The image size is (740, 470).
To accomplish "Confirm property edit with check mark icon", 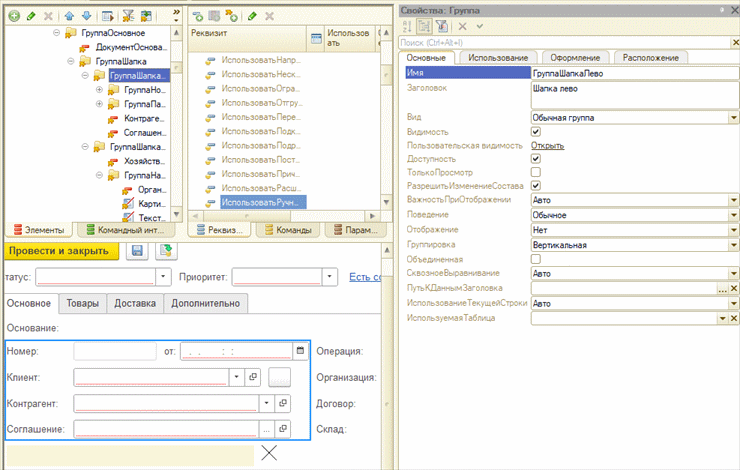I will click(x=479, y=26).
